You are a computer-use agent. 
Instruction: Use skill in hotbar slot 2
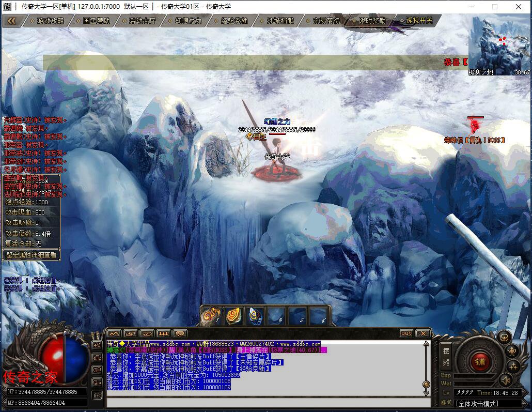[x=233, y=315]
